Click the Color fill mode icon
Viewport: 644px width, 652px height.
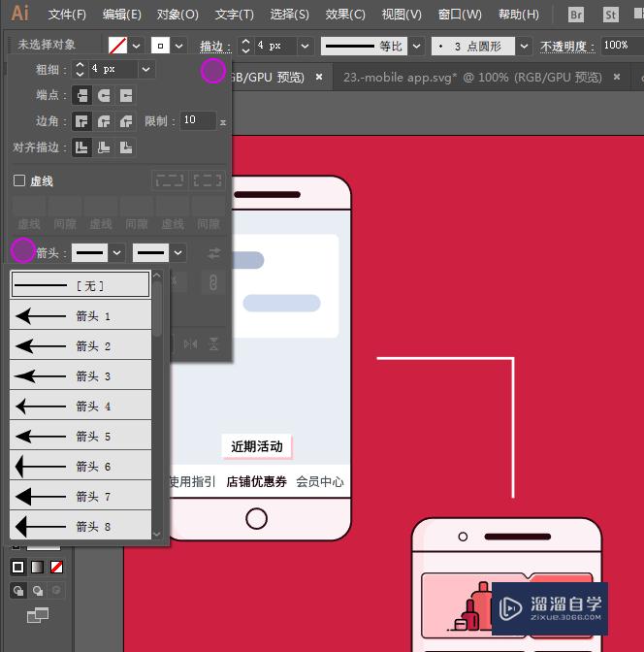click(17, 568)
